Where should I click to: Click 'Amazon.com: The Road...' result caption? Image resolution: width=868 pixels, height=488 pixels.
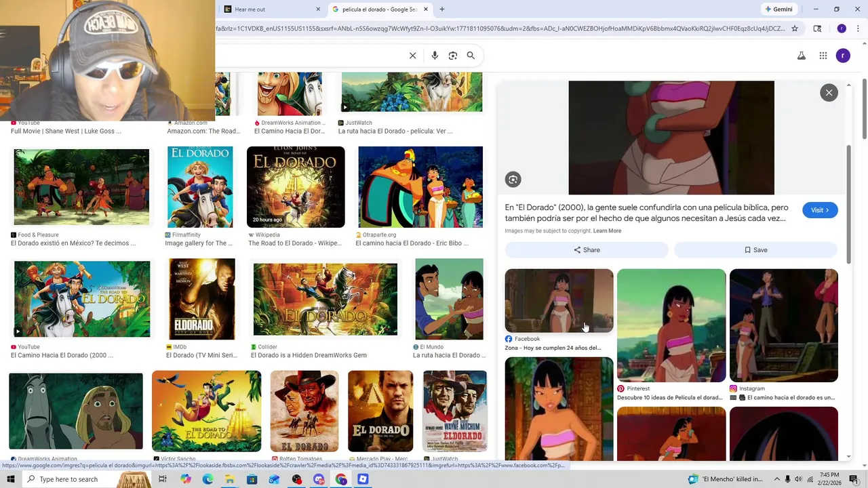tap(203, 131)
